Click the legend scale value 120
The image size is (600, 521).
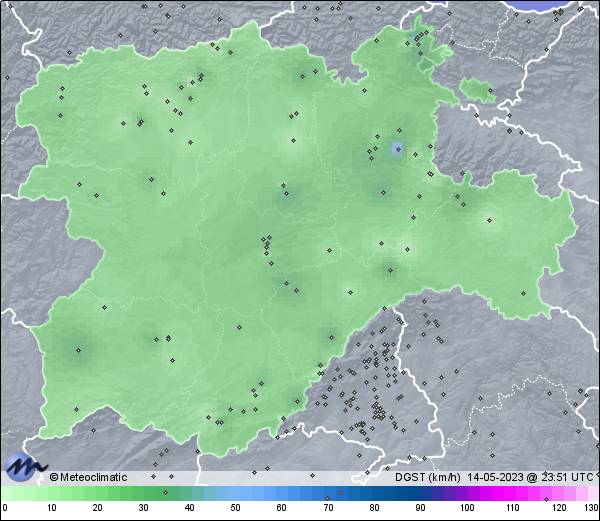[559, 508]
